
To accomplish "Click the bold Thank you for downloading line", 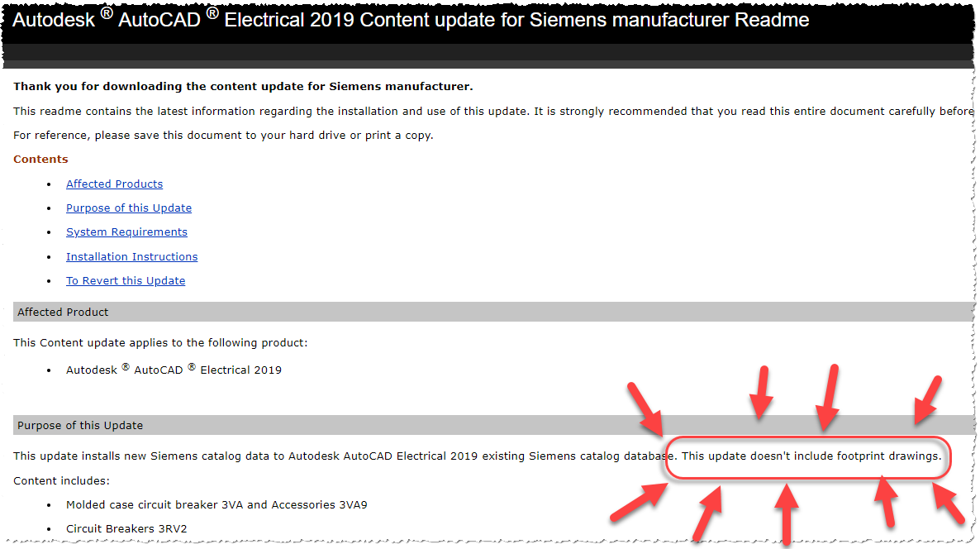I will coord(243,87).
